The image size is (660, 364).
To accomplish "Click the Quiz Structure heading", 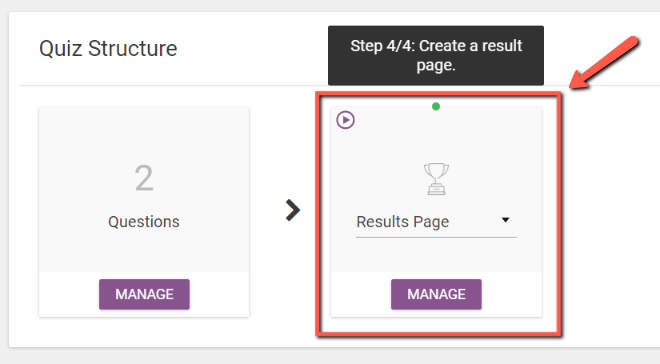I will click(108, 48).
